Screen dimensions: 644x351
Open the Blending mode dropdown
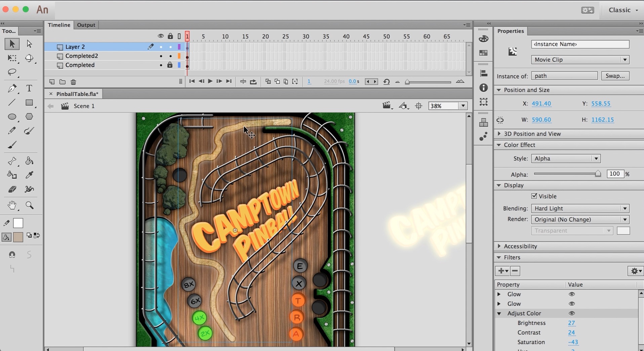click(580, 208)
